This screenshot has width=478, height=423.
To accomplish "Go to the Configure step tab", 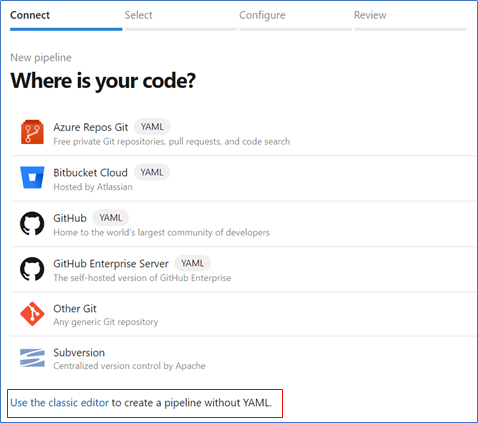I will (262, 15).
